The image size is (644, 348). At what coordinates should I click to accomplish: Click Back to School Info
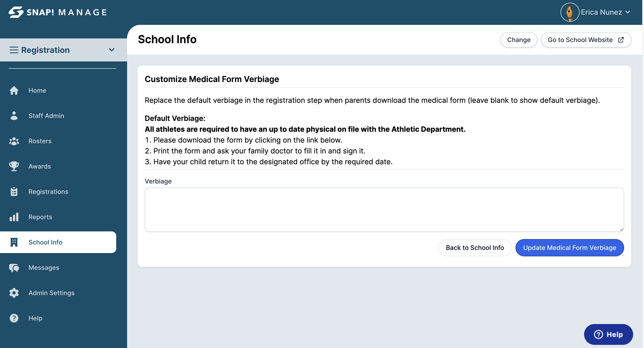coord(475,248)
